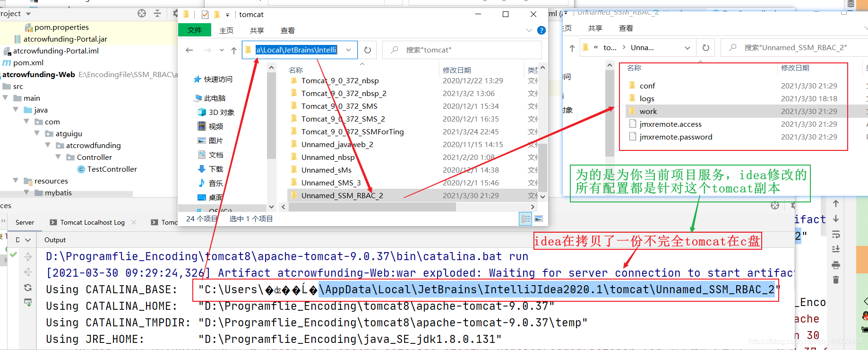The height and width of the screenshot is (350, 868).
Task: Open 3D Objects in tomcat Explorer sidebar
Action: point(216,112)
